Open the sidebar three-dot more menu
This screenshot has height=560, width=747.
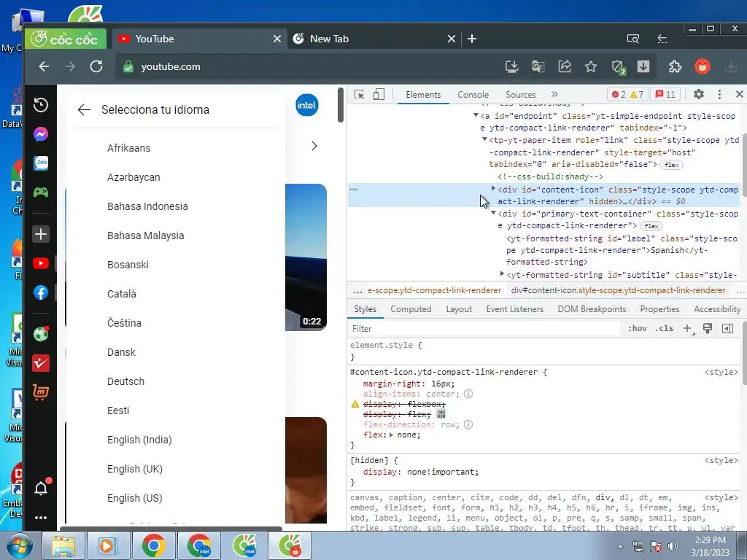[41, 518]
